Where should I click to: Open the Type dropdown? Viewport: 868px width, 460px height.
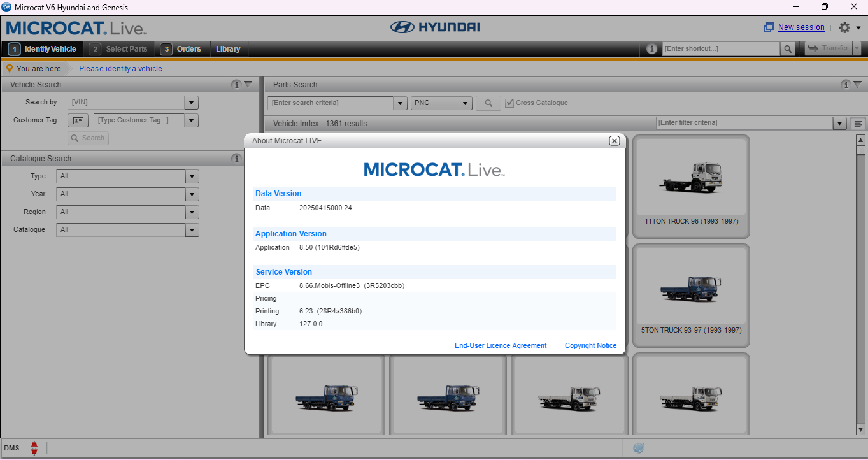pos(192,176)
